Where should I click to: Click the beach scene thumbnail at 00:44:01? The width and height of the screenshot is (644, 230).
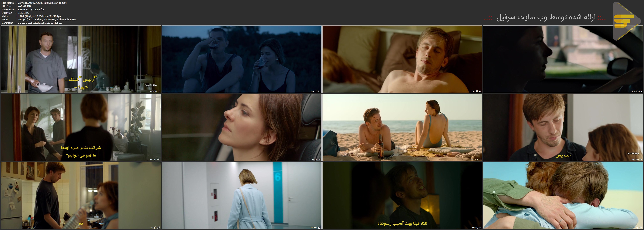[402, 127]
